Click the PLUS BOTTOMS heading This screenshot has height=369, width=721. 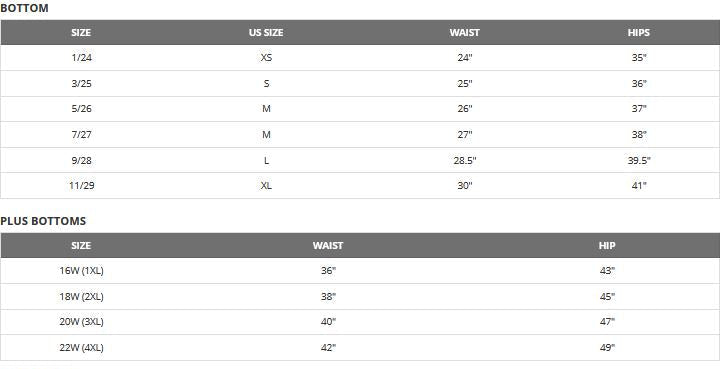(x=43, y=221)
